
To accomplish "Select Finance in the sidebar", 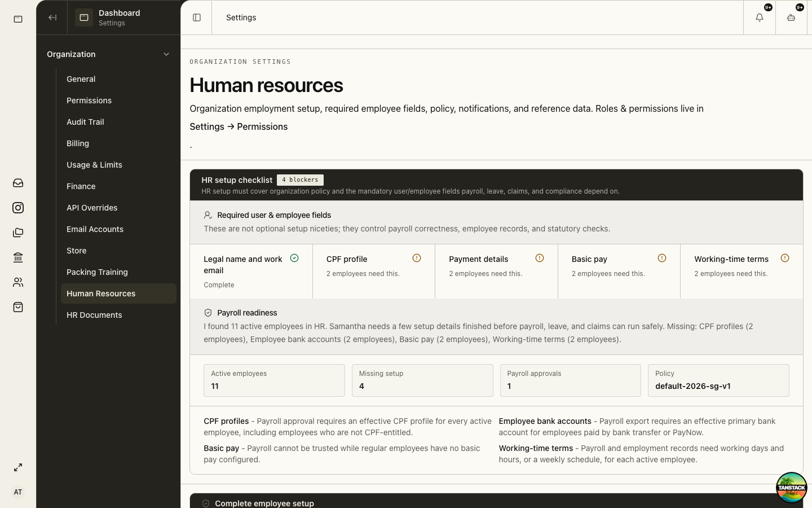I will point(118,186).
